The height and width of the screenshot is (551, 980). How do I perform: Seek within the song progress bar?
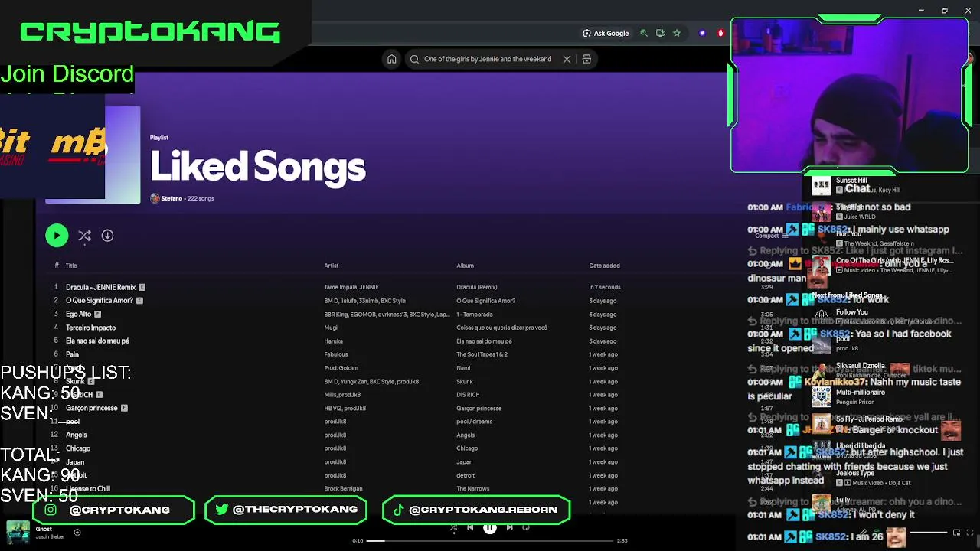pyautogui.click(x=490, y=541)
